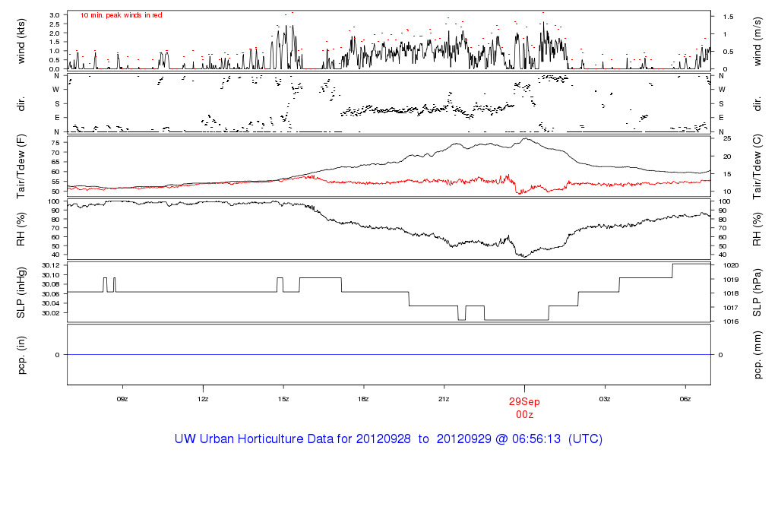Click the '21z' time axis label
The height and width of the screenshot is (532, 778).
click(444, 399)
